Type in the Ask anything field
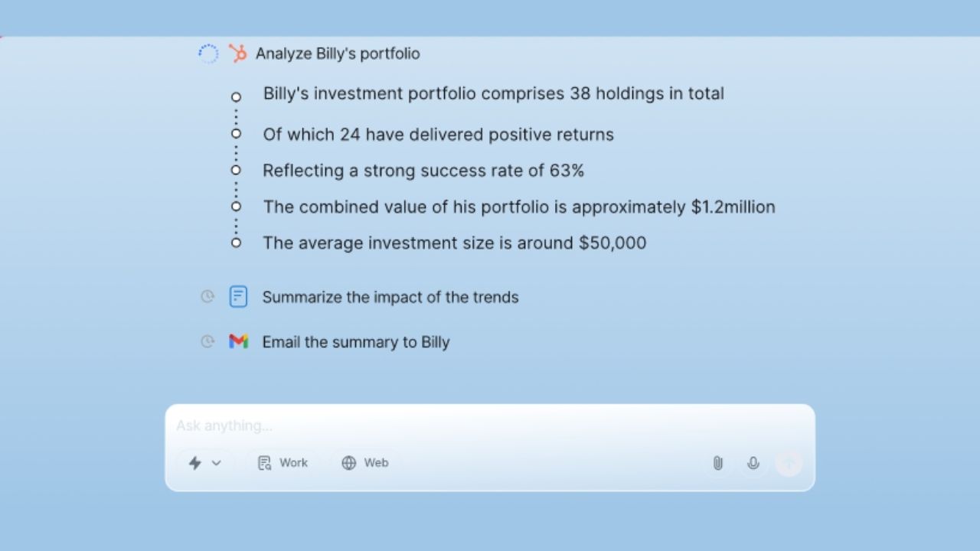The height and width of the screenshot is (551, 980). [x=490, y=425]
